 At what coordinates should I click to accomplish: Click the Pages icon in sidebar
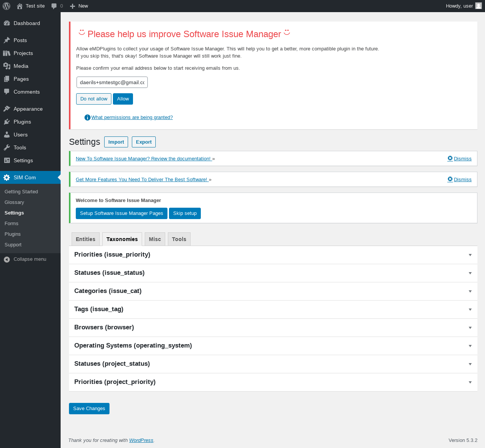coord(7,79)
